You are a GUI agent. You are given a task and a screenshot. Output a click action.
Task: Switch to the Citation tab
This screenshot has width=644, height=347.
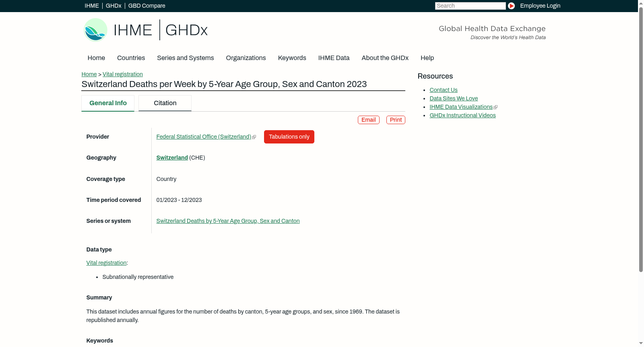[x=165, y=103]
